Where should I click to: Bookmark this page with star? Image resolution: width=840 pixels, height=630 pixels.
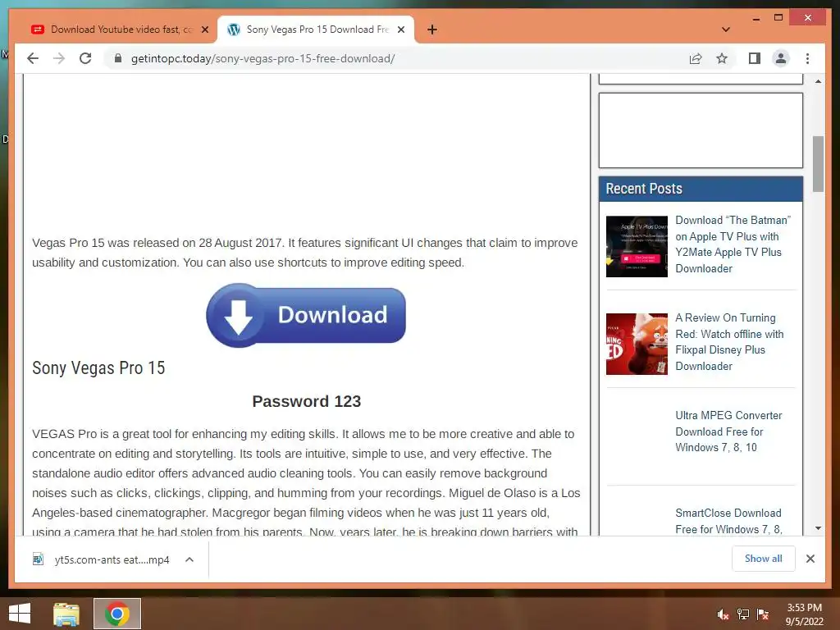pos(722,58)
